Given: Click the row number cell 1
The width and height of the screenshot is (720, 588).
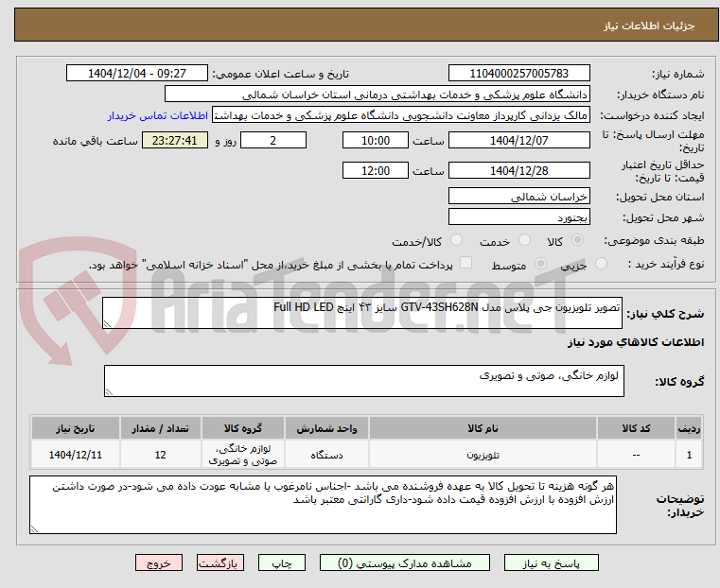Looking at the screenshot, I should tap(689, 455).
